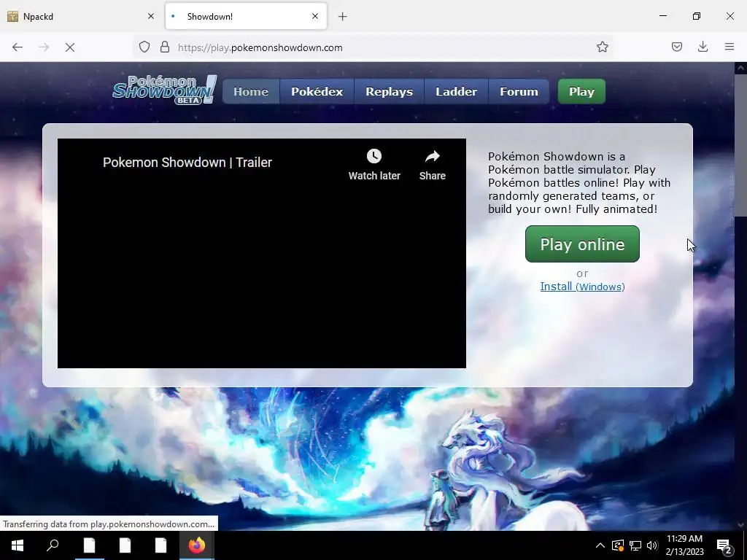The height and width of the screenshot is (560, 747).
Task: Stop loading the page
Action: (x=70, y=47)
